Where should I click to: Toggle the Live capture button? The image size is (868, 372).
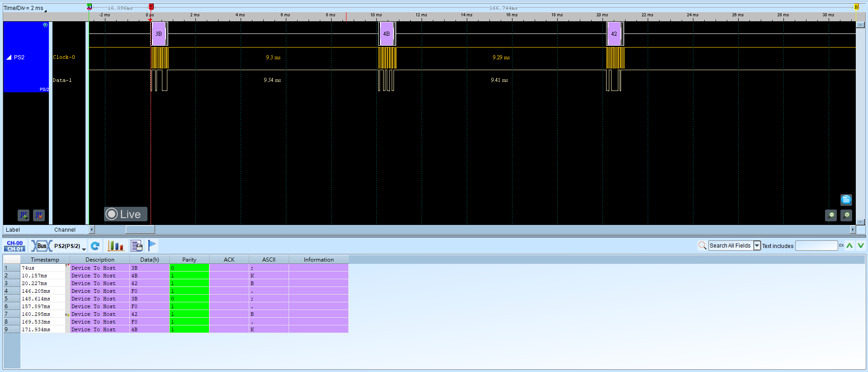[126, 214]
